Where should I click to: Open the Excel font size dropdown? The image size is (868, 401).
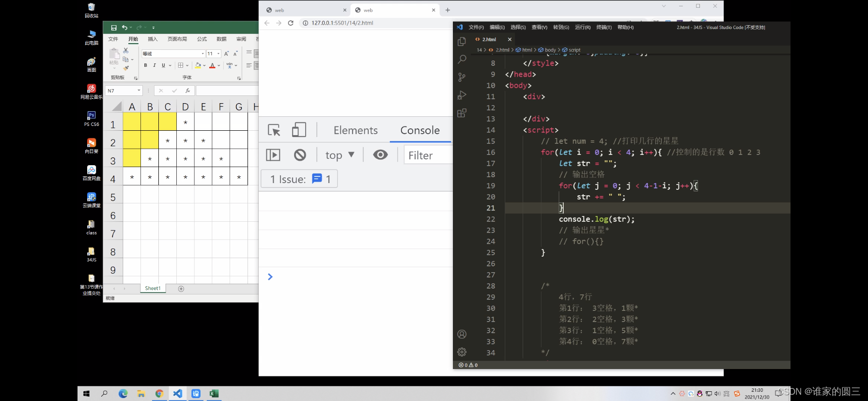(x=218, y=54)
